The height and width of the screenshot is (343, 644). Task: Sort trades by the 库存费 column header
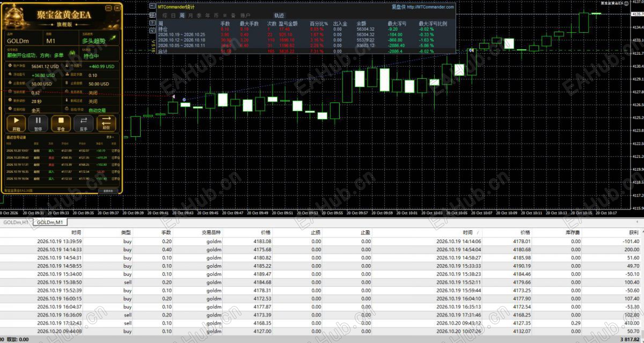click(x=572, y=232)
